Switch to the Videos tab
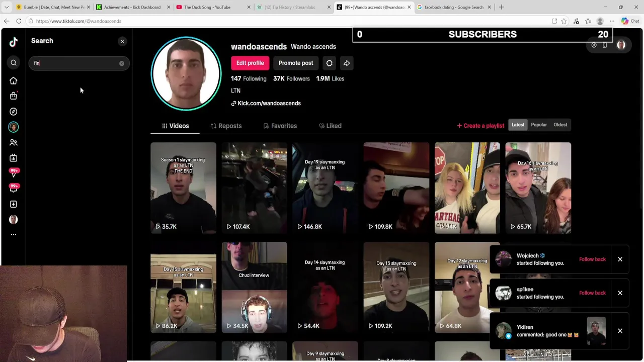 tap(175, 126)
